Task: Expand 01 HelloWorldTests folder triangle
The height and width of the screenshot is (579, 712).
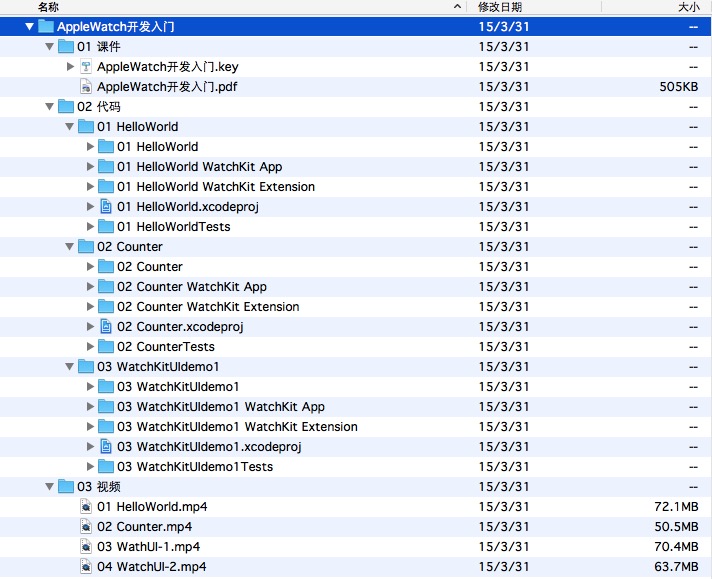Action: point(90,227)
